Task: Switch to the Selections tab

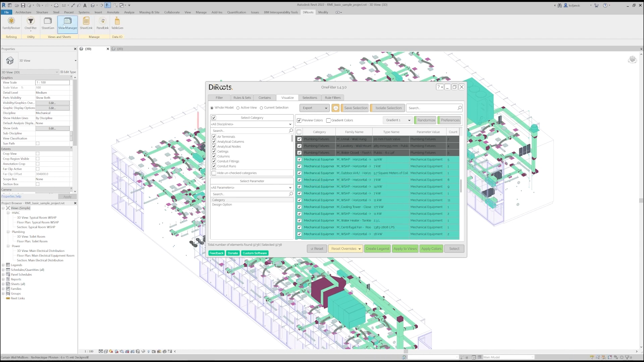Action: pos(310,98)
